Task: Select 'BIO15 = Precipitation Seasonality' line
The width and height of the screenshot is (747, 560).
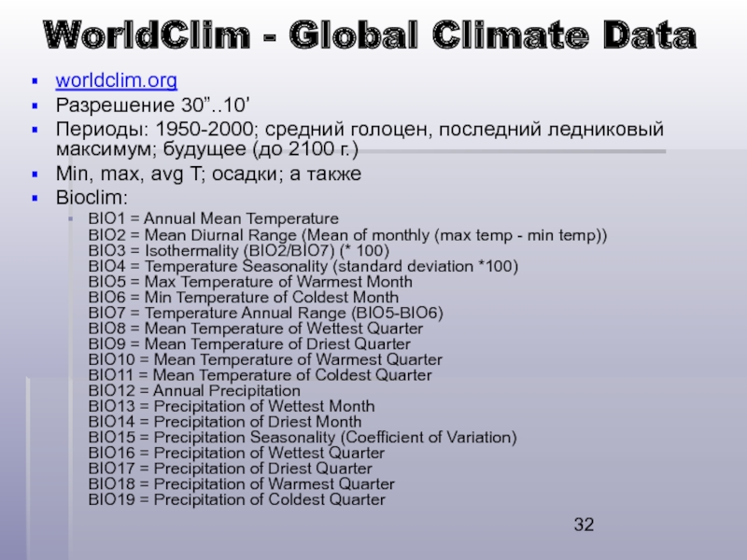Action: [303, 438]
